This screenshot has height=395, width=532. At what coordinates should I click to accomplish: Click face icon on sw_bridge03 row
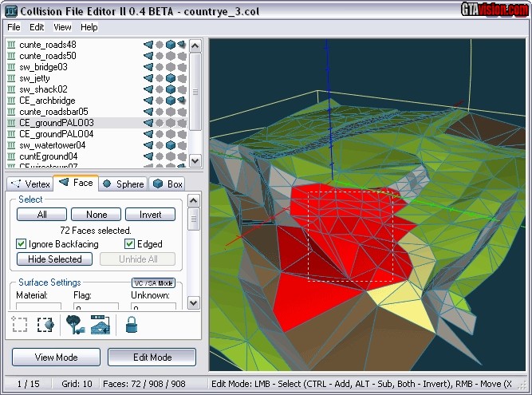point(148,67)
